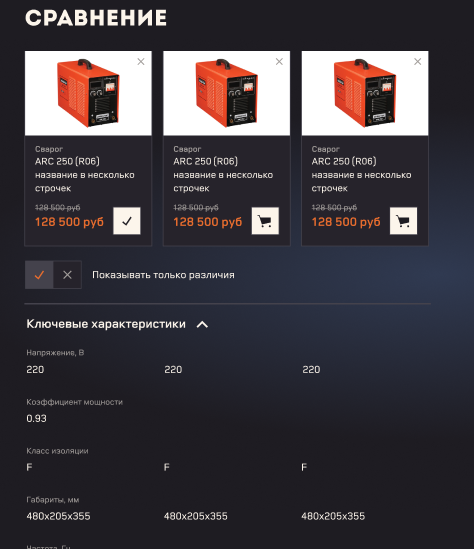This screenshot has height=549, width=474.
Task: Add second product to cart
Action: point(265,221)
